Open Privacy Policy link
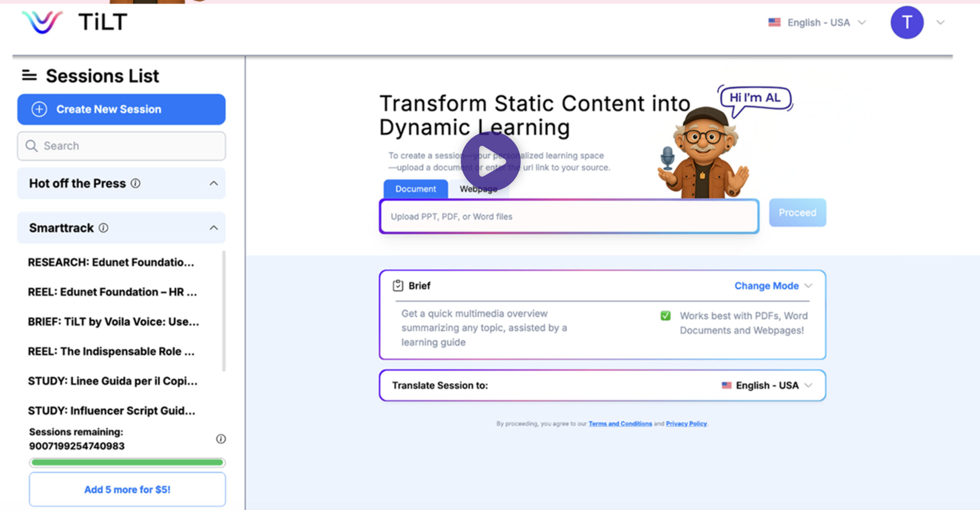This screenshot has height=510, width=980. [686, 423]
